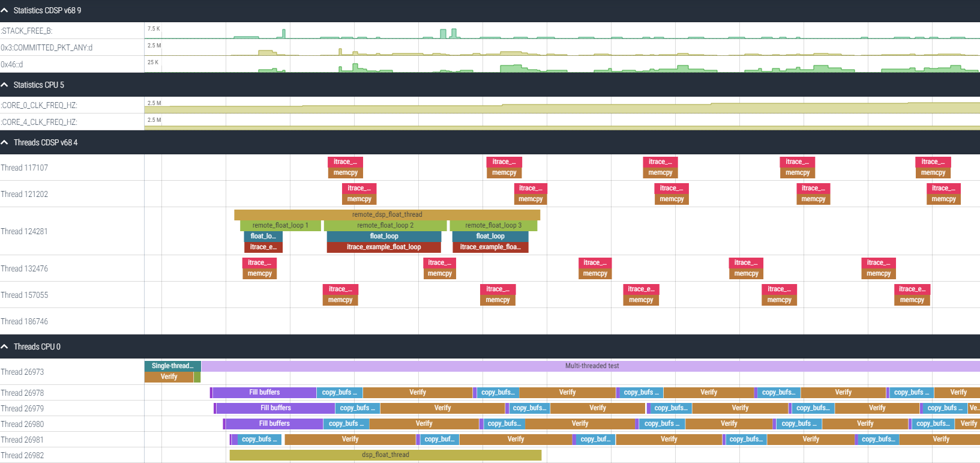Click the Thread 157055 label
This screenshot has height=463, width=980.
click(24, 295)
